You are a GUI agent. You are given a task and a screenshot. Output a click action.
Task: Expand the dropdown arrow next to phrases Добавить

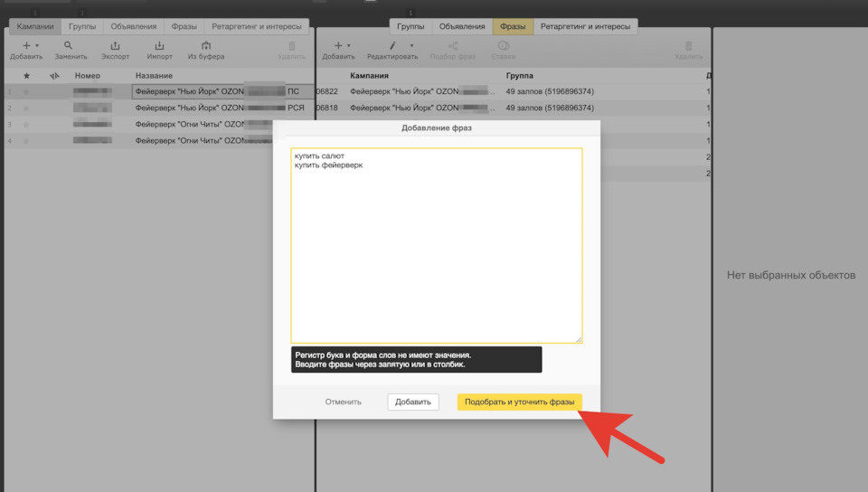(x=349, y=45)
